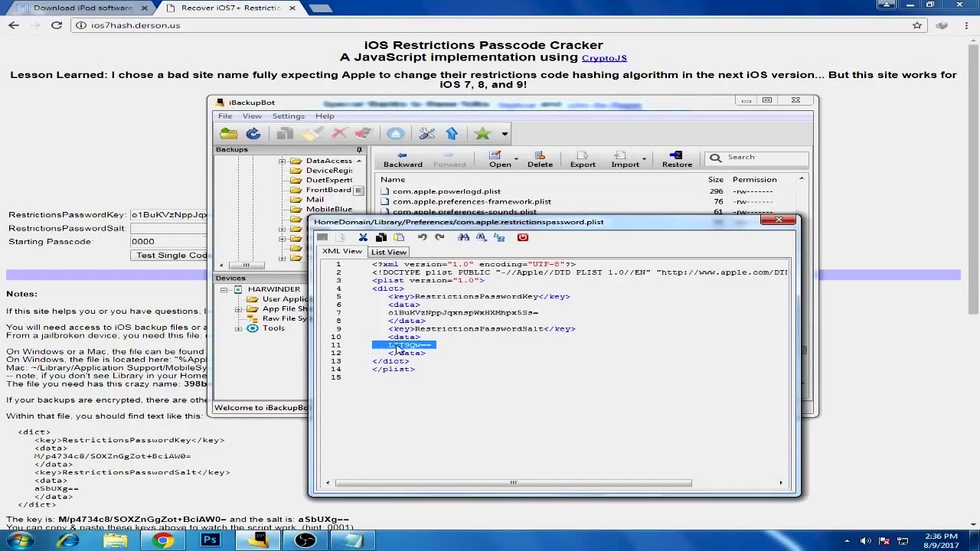Image resolution: width=980 pixels, height=551 pixels.
Task: Click the green star favorites icon
Action: point(482,134)
